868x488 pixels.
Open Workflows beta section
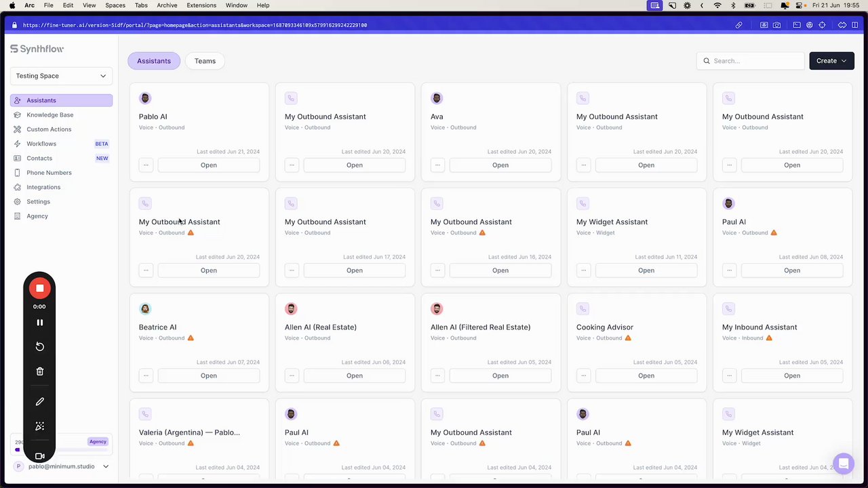[x=61, y=144]
